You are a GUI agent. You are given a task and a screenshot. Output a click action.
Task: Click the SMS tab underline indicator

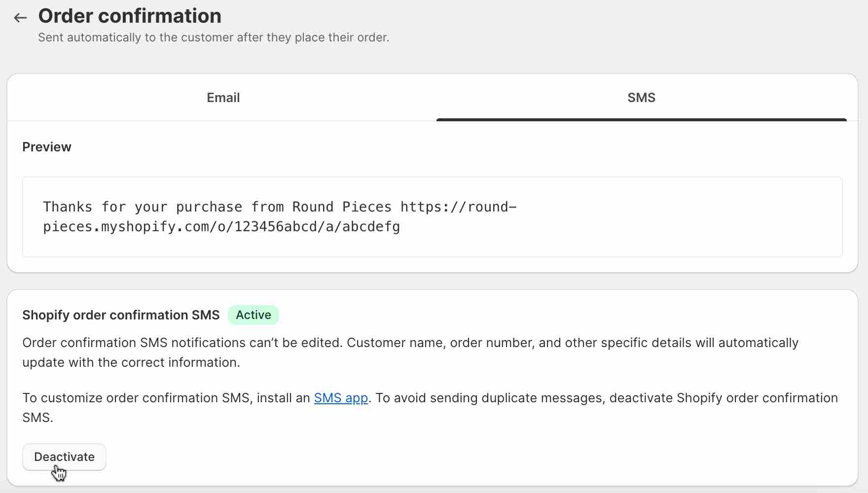click(x=641, y=118)
